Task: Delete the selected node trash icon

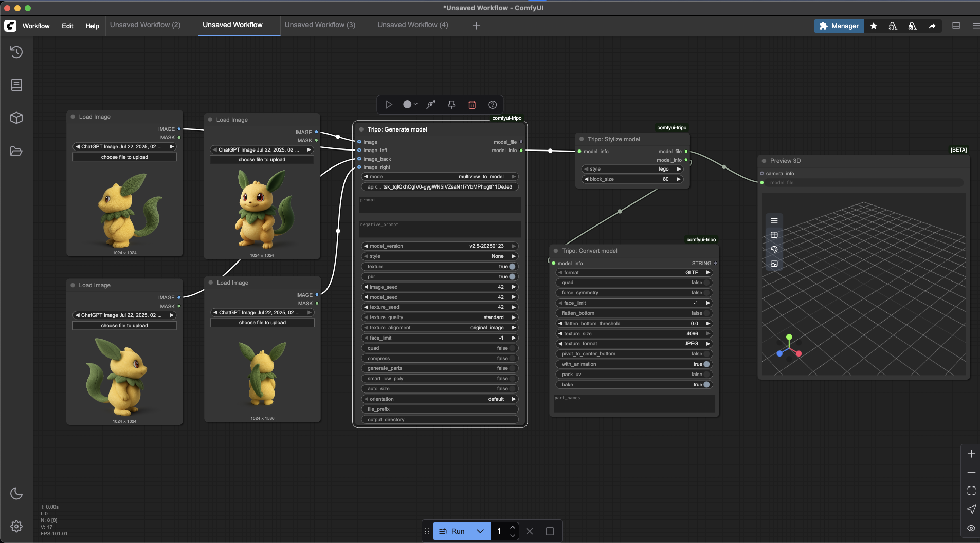Action: click(472, 105)
